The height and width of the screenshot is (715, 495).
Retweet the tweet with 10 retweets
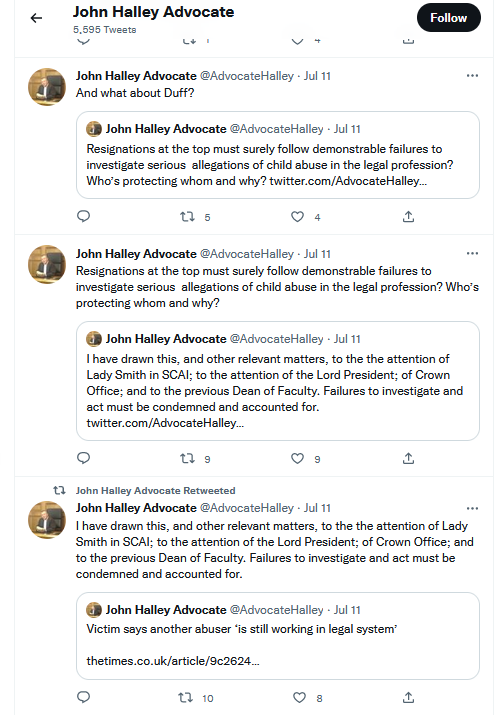point(186,697)
